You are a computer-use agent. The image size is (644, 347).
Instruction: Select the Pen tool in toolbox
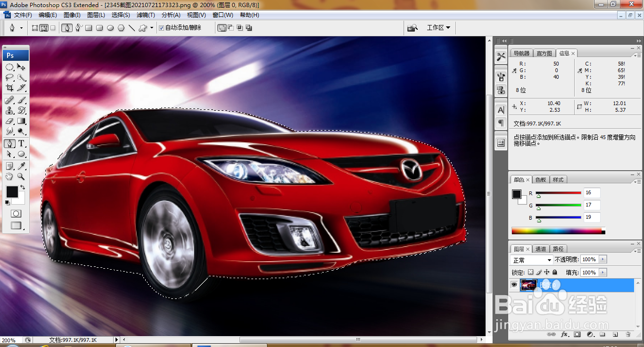point(9,144)
